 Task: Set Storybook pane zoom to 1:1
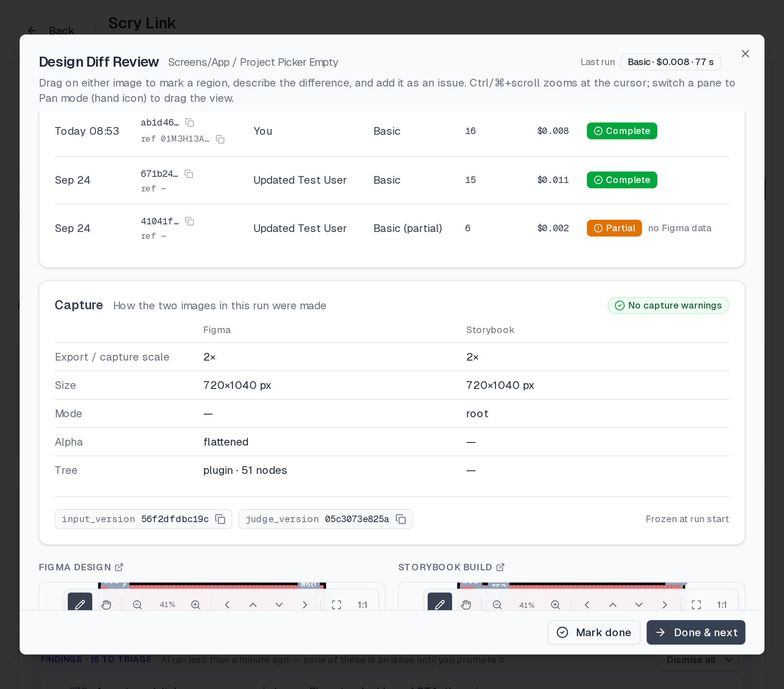(722, 605)
